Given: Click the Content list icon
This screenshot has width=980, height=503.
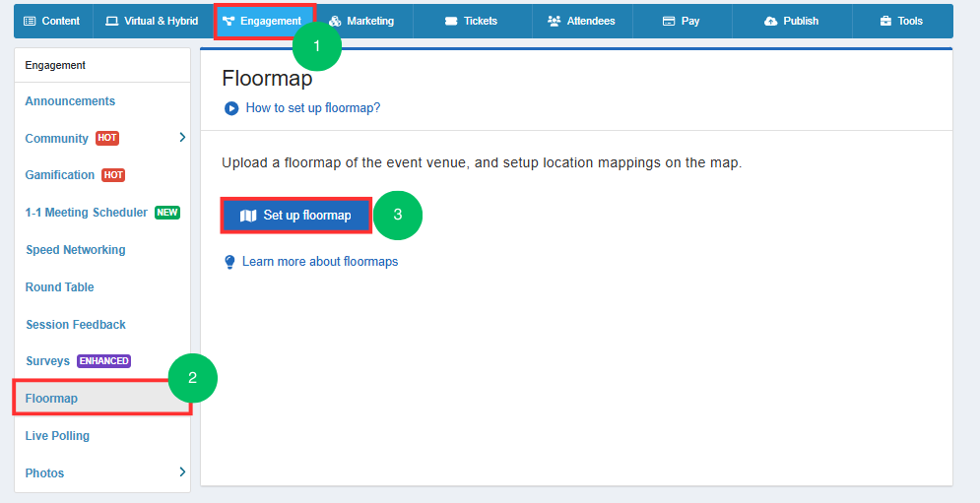Looking at the screenshot, I should point(30,22).
